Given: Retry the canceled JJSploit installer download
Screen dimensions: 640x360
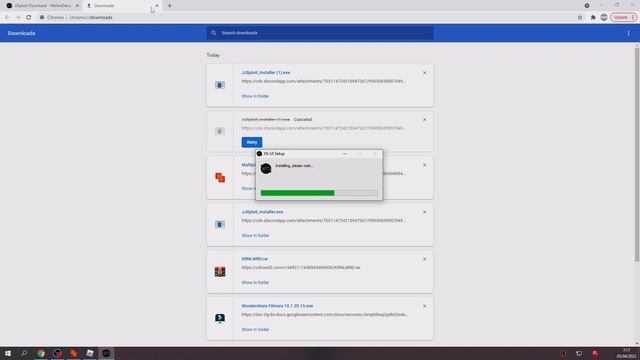Looking at the screenshot, I should tap(252, 142).
